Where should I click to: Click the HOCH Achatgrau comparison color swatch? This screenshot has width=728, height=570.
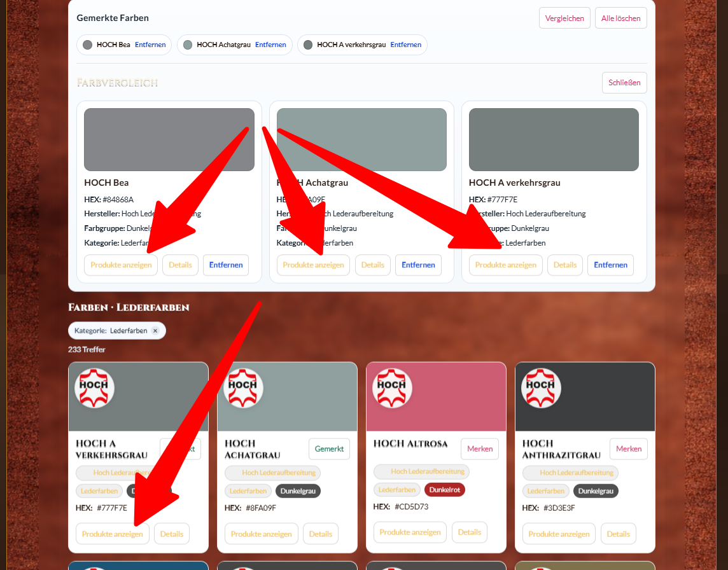(x=361, y=139)
